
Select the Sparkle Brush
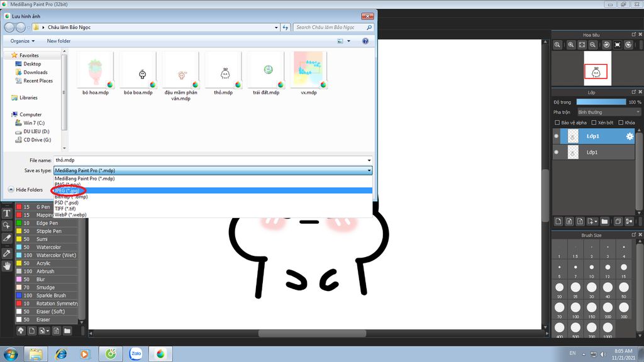click(x=47, y=295)
